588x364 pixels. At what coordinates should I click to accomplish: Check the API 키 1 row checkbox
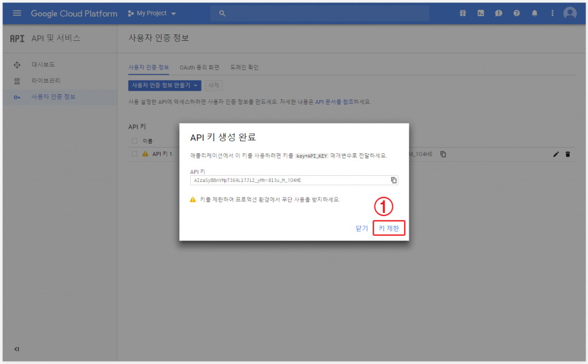click(x=134, y=154)
